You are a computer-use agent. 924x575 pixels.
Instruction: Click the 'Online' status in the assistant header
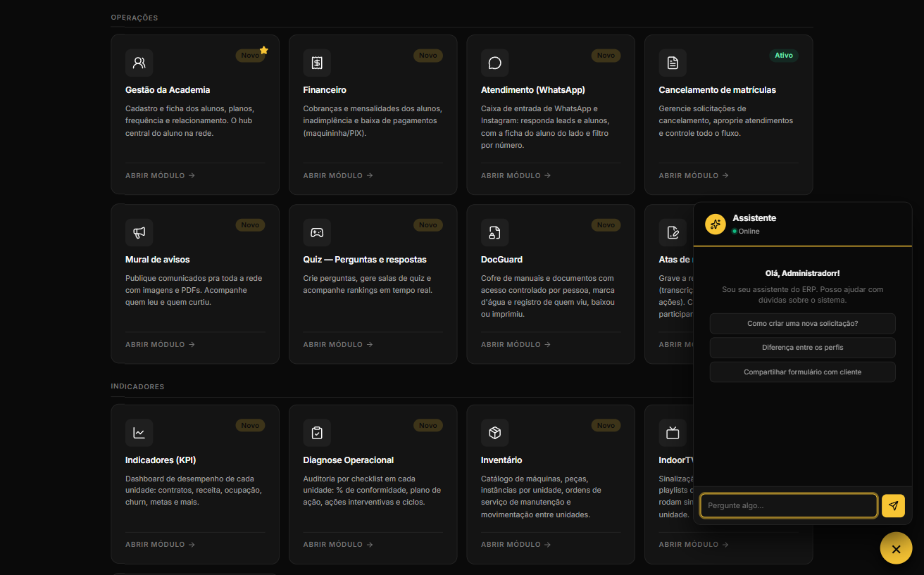pyautogui.click(x=746, y=232)
